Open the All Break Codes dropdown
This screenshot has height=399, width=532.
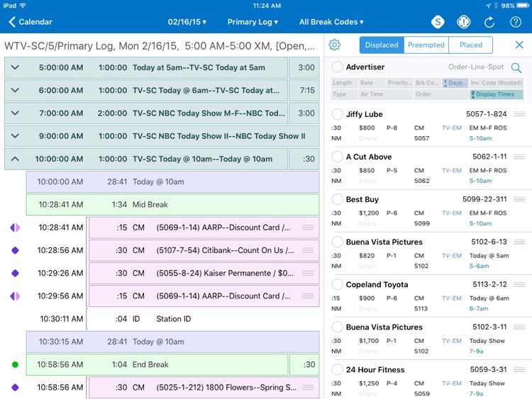pyautogui.click(x=331, y=22)
